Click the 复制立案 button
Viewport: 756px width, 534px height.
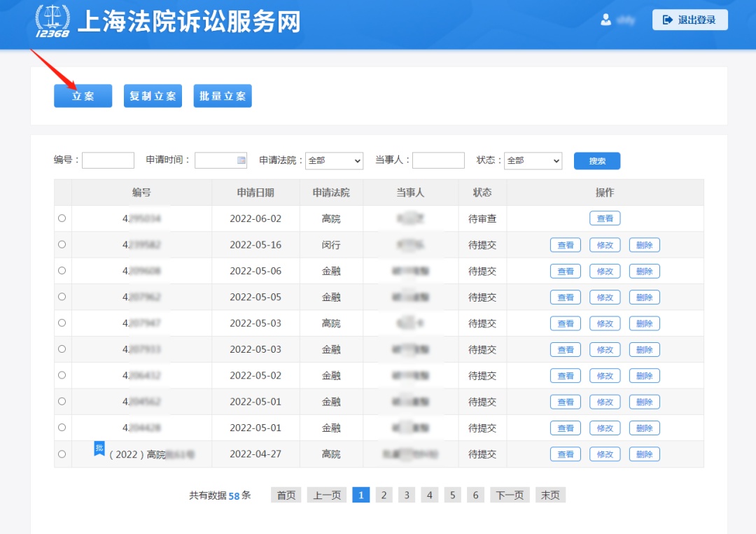click(x=153, y=96)
